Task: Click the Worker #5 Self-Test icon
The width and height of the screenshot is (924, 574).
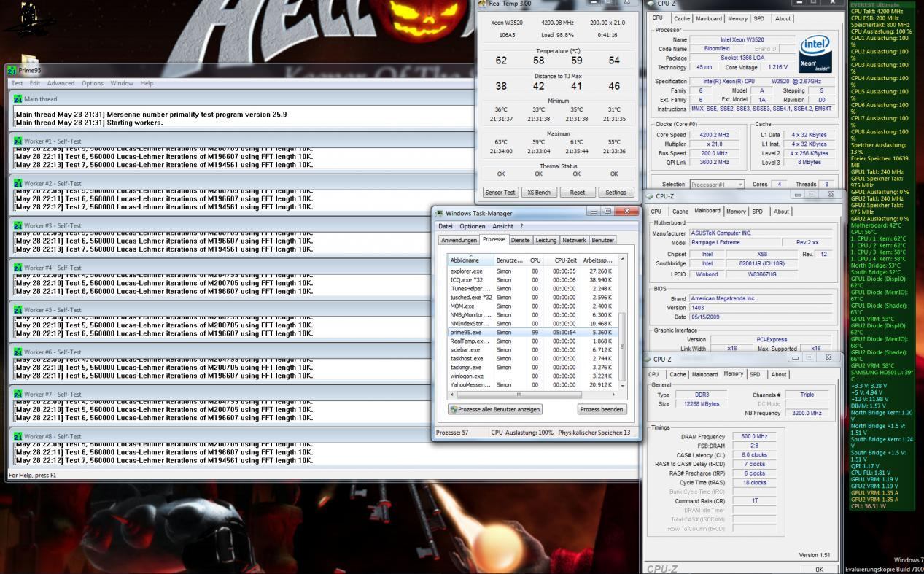Action: pyautogui.click(x=18, y=309)
